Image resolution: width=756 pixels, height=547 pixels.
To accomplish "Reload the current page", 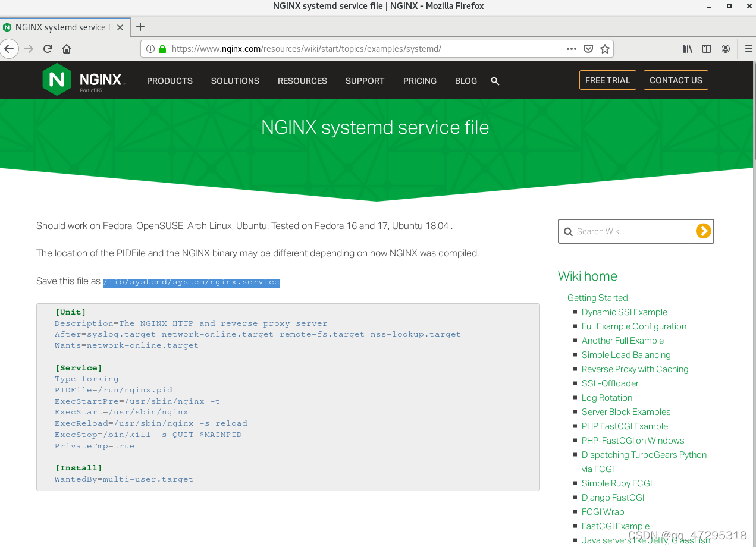I will pos(48,49).
